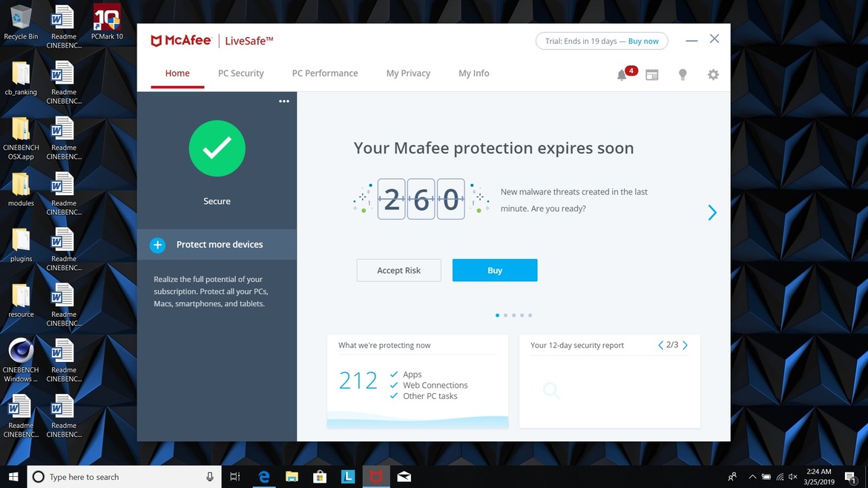The width and height of the screenshot is (868, 488).
Task: Select the plugins folder on desktop
Action: tap(21, 245)
